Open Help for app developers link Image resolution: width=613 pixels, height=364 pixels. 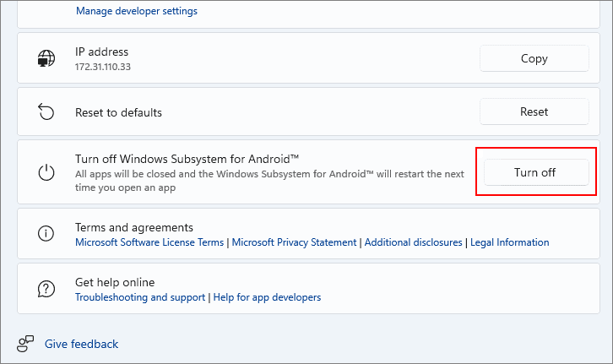[267, 297]
